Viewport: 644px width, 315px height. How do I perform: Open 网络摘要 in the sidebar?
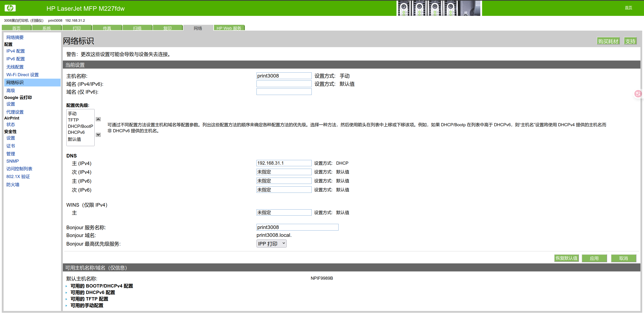(x=15, y=37)
